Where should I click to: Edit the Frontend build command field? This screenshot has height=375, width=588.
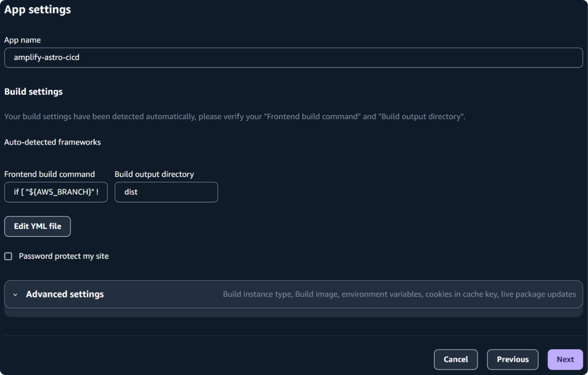(56, 192)
